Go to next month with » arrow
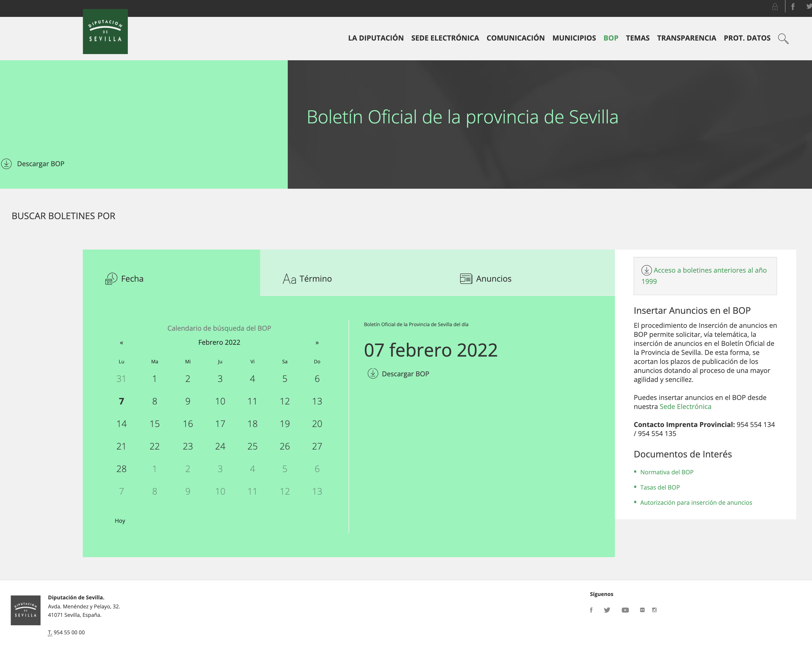 click(317, 342)
